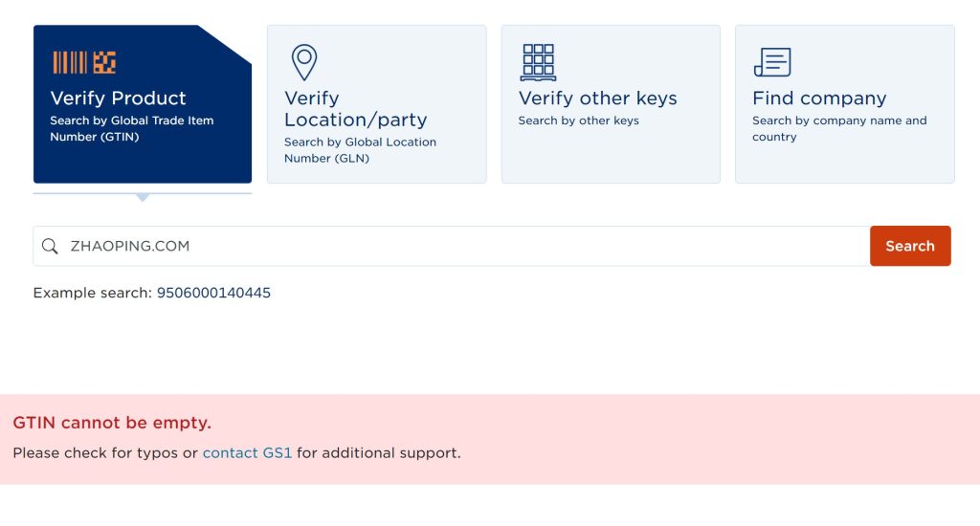Click the pallet boxes grid icon
This screenshot has height=526, width=980.
pos(538,62)
